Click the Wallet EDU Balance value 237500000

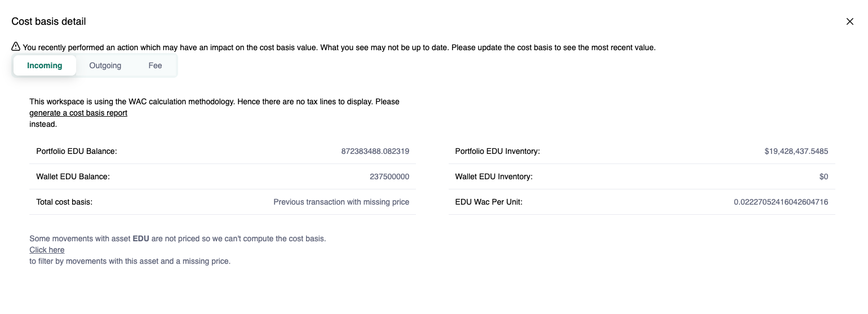pos(389,176)
